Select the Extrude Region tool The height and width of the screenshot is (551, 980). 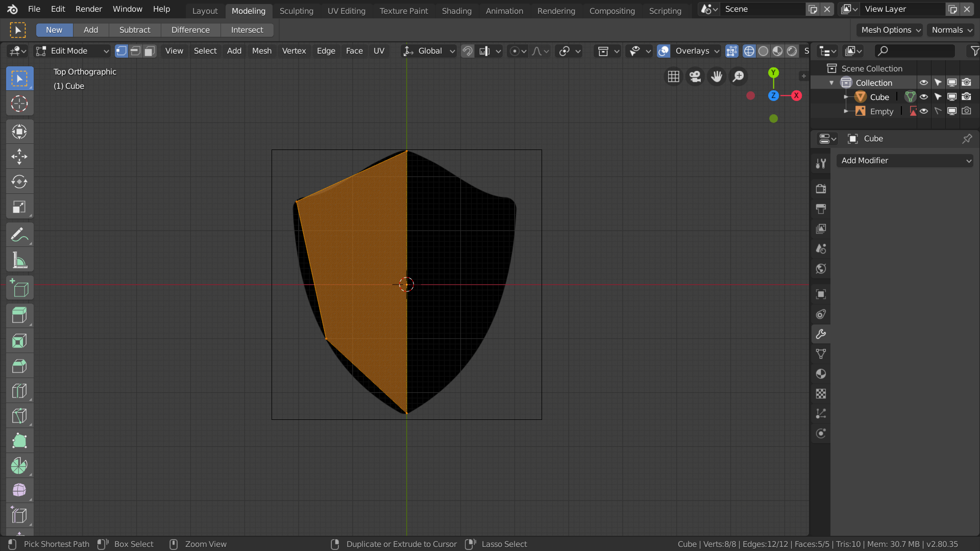tap(19, 316)
